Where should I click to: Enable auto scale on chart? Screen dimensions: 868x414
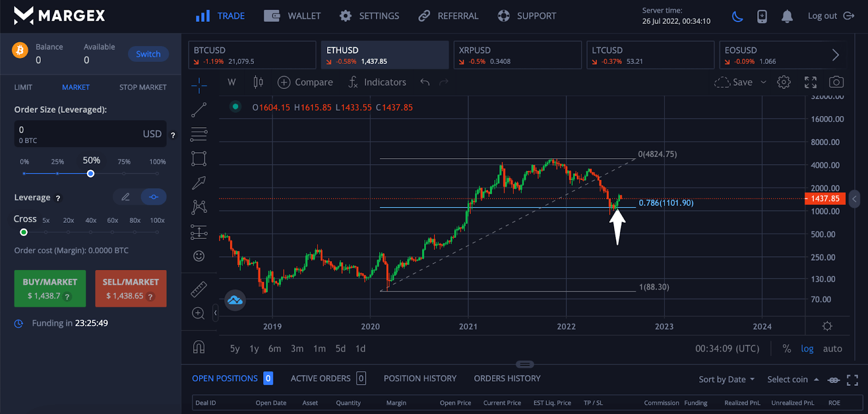click(832, 349)
